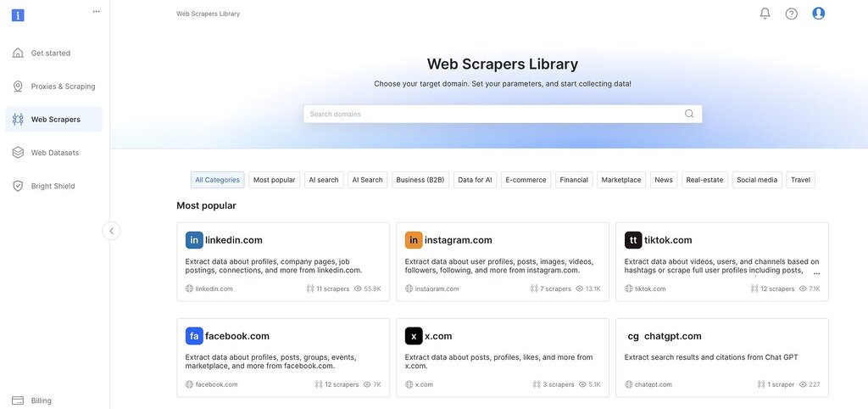Screen dimensions: 868x409
Task: Click the Proxies & Scraping pin icon
Action: (x=18, y=87)
